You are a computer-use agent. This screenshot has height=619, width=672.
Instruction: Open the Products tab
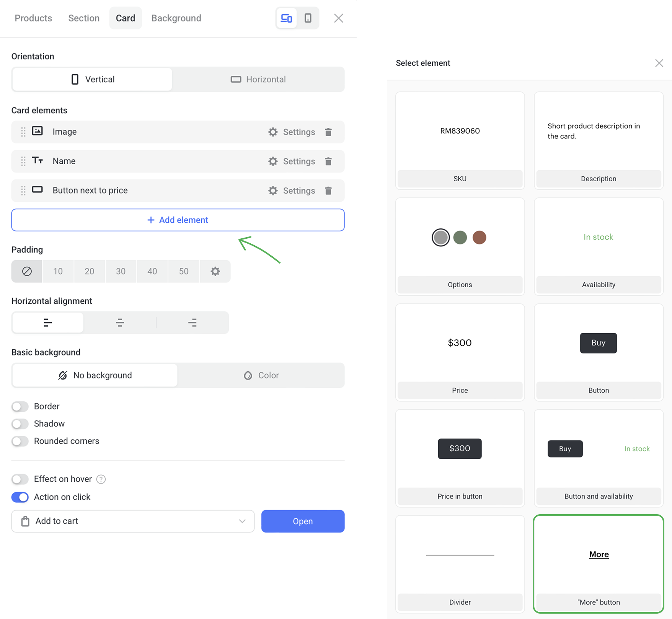point(33,18)
